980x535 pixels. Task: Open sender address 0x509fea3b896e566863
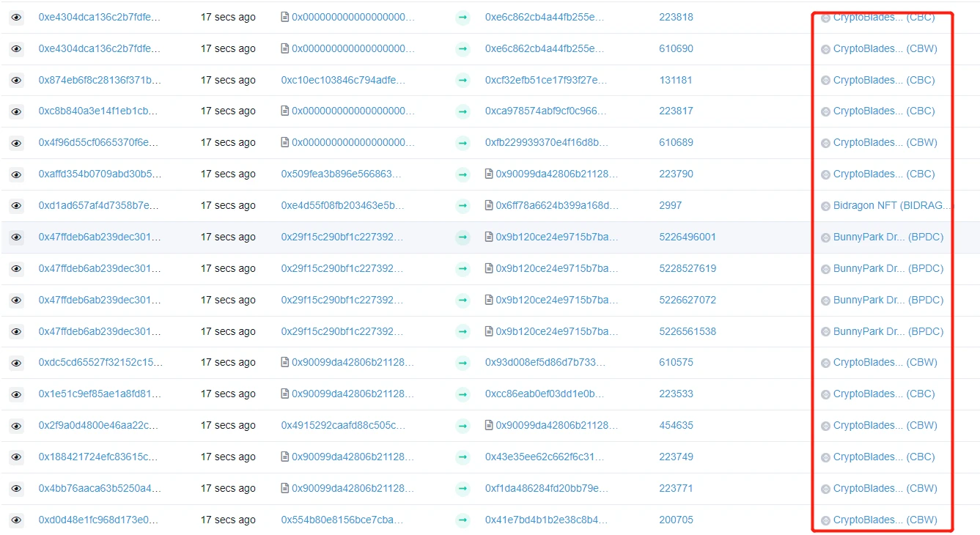tap(342, 174)
